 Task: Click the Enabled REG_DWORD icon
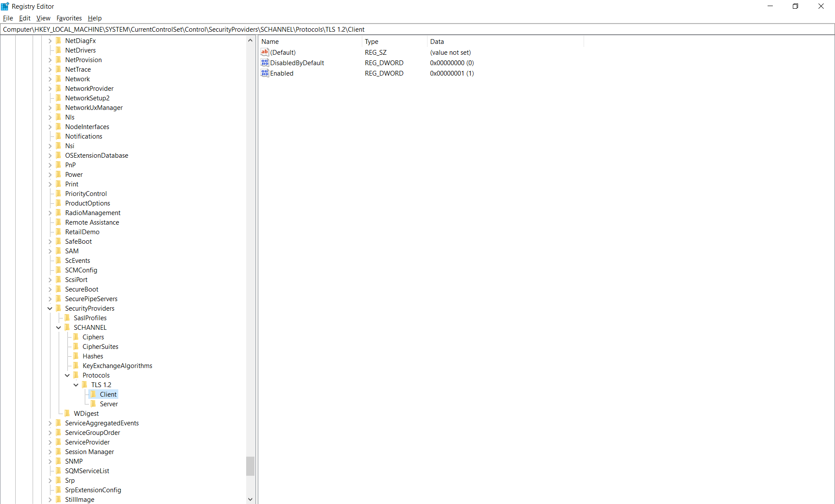pyautogui.click(x=265, y=73)
